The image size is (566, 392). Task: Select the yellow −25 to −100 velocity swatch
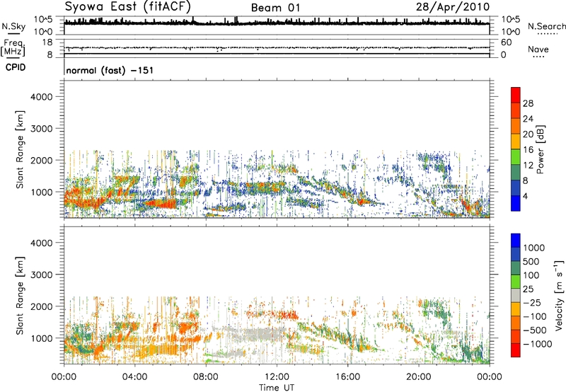(x=516, y=309)
